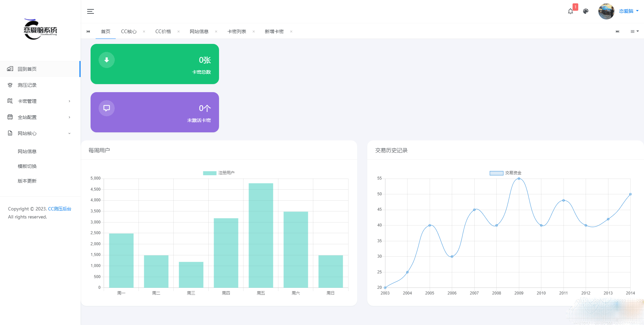
Task: Click the user avatar image
Action: tap(606, 11)
